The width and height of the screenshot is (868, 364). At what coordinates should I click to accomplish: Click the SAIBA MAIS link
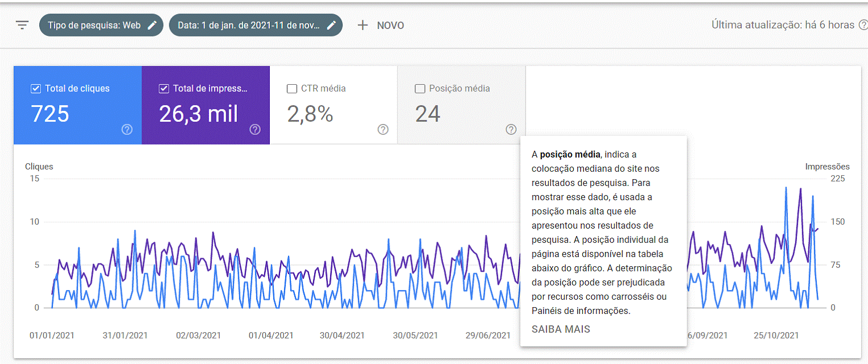pyautogui.click(x=560, y=329)
